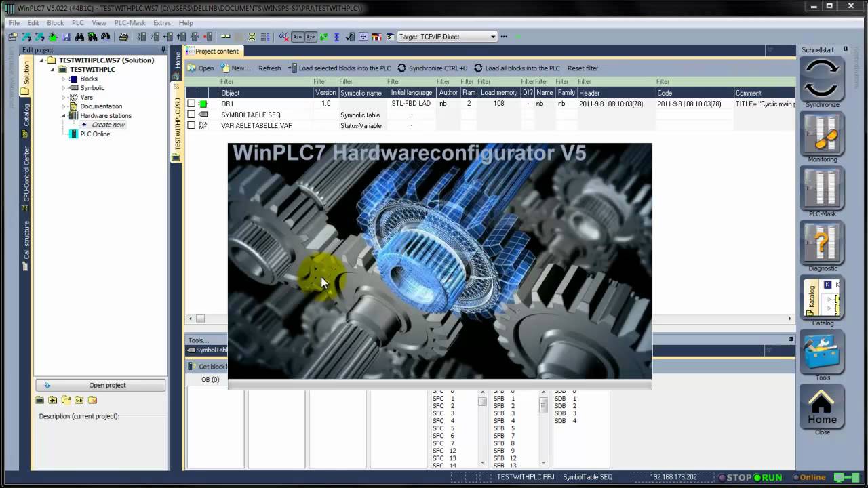
Task: Click Load all blocks into the PLC
Action: 517,68
